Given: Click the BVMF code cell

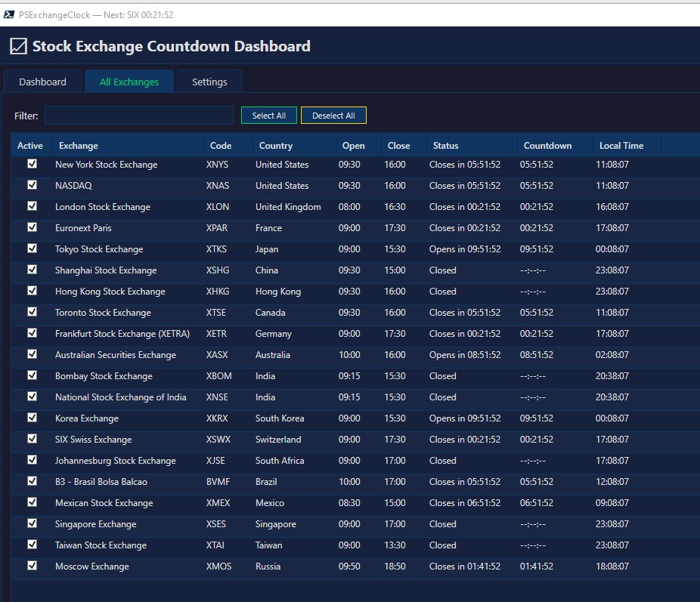Looking at the screenshot, I should 218,482.
